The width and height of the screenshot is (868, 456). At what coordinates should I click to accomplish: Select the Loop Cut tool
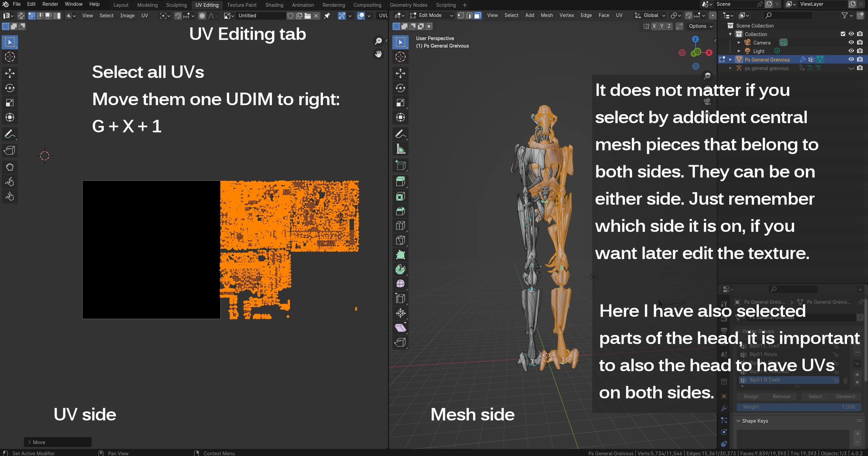click(x=401, y=226)
